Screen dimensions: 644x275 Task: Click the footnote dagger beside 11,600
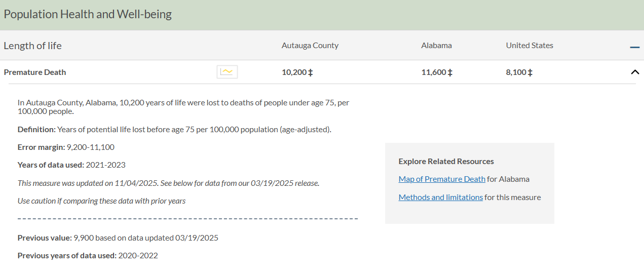click(450, 72)
